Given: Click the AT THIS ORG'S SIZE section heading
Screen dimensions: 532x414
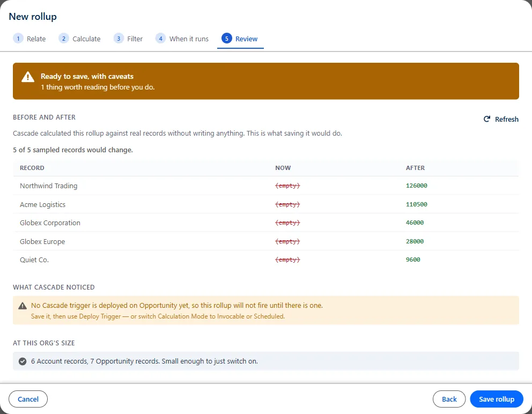Looking at the screenshot, I should tap(44, 343).
